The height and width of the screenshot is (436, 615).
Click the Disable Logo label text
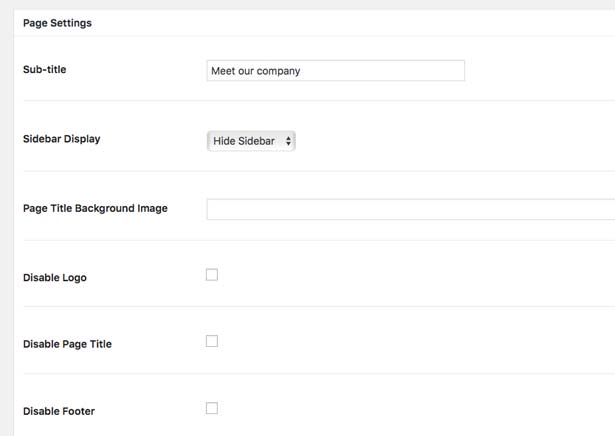coord(55,277)
